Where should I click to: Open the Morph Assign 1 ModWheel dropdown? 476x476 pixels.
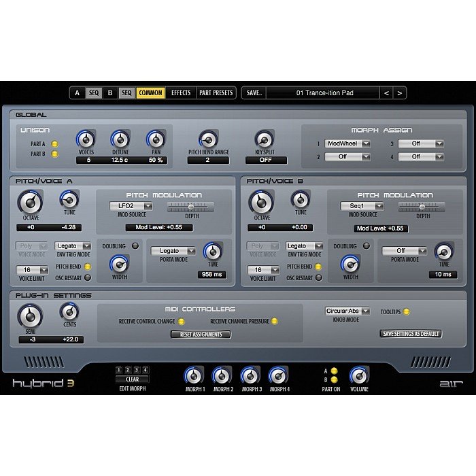tap(347, 143)
